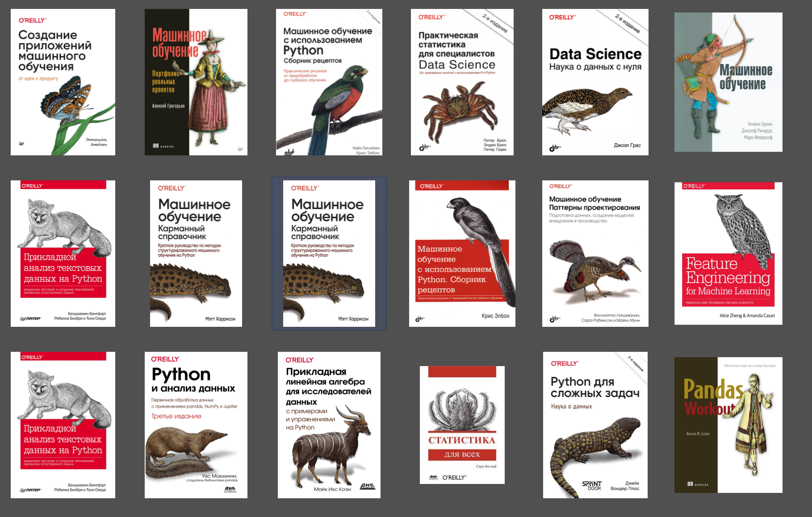Open Python для сложных задач book

595,425
